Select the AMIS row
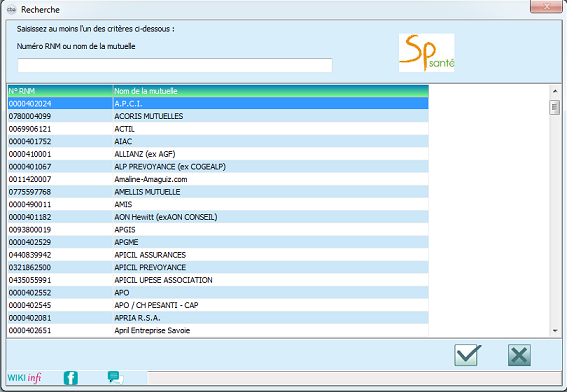Screen dimensions: 567x392 tap(218, 204)
